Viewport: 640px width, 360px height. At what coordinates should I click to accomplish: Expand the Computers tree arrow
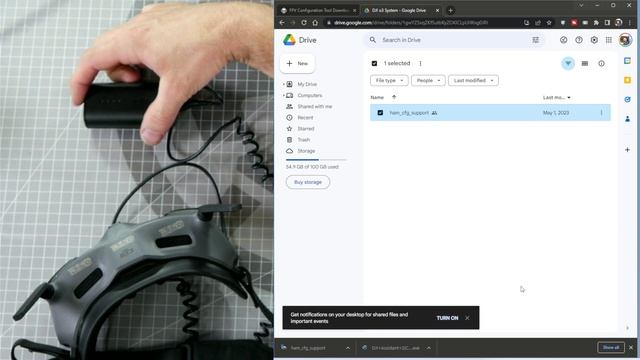pyautogui.click(x=284, y=95)
